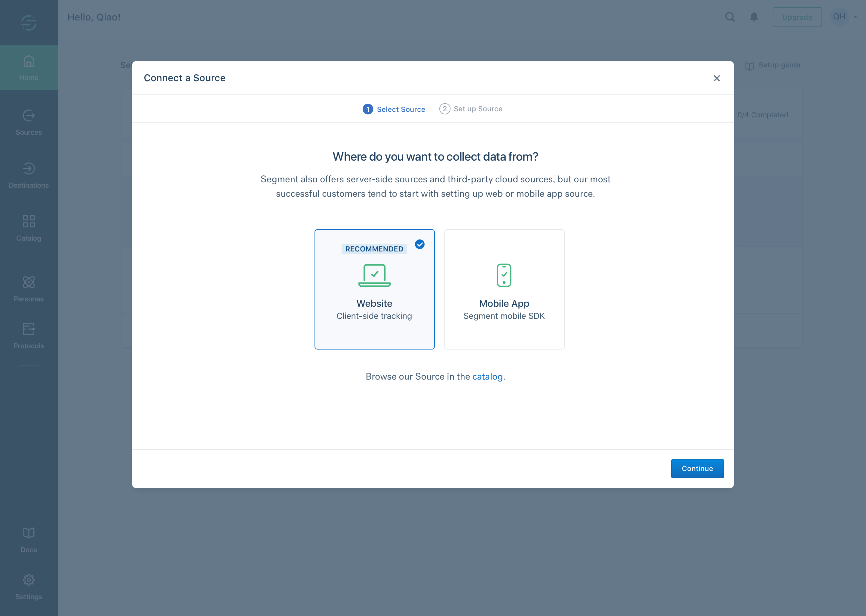This screenshot has height=616, width=866.
Task: Click the Connect a Source title
Action: click(x=185, y=78)
